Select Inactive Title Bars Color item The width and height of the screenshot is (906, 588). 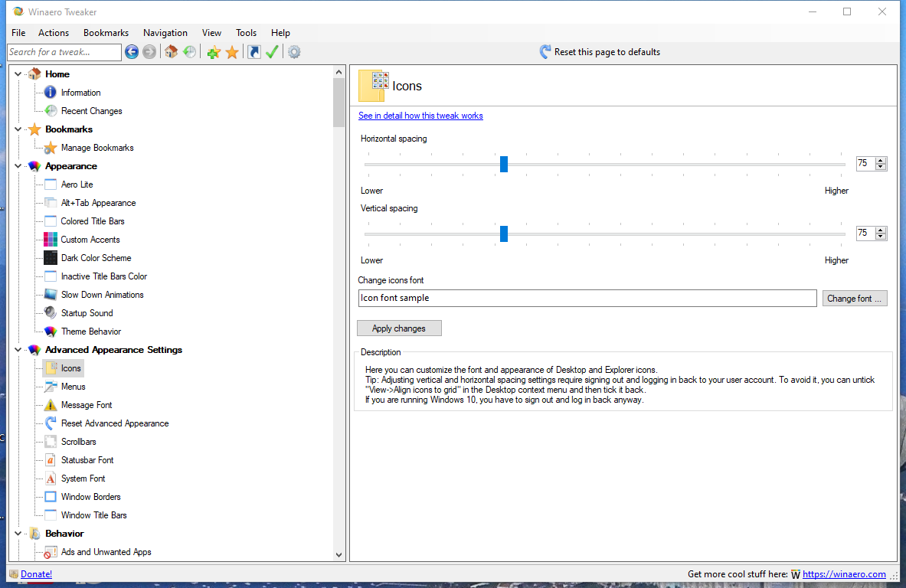104,276
